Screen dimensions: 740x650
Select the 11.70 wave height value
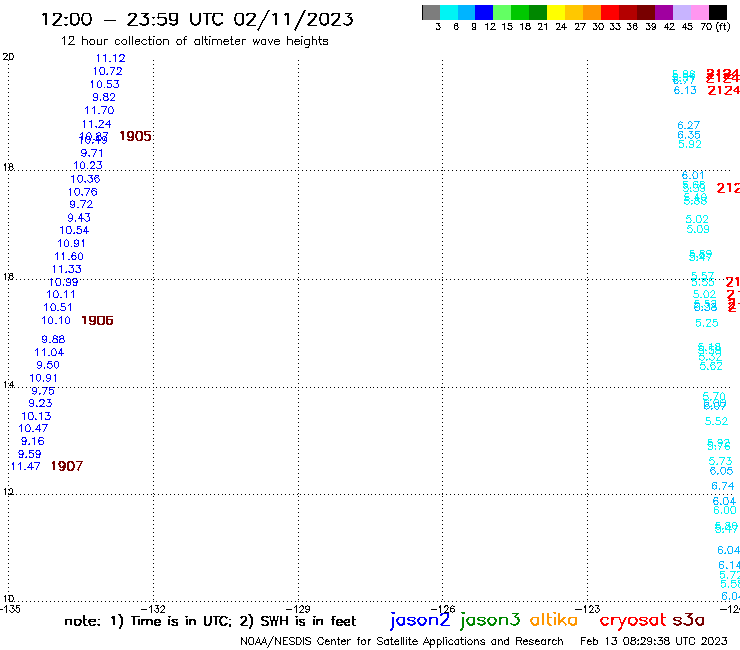tap(99, 110)
